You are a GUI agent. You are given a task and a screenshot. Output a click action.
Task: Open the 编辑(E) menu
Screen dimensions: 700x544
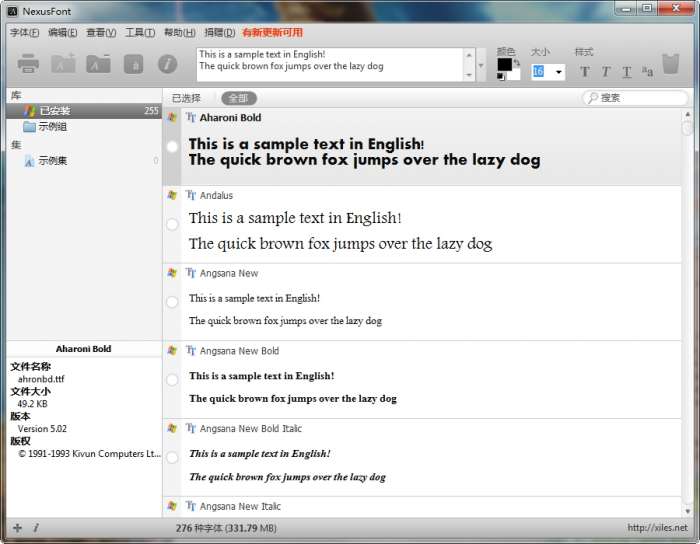point(62,33)
